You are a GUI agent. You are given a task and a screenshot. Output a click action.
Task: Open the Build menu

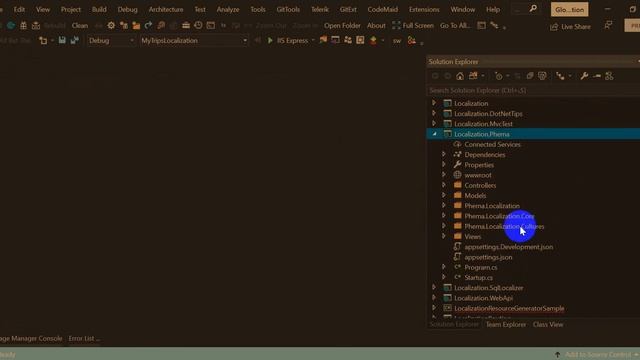click(x=99, y=9)
